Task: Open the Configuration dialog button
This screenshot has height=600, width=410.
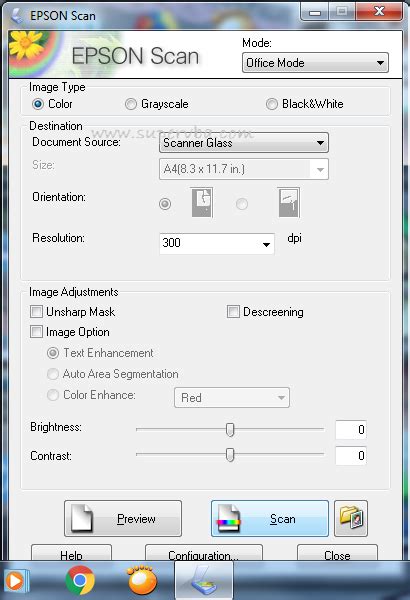Action: [204, 553]
